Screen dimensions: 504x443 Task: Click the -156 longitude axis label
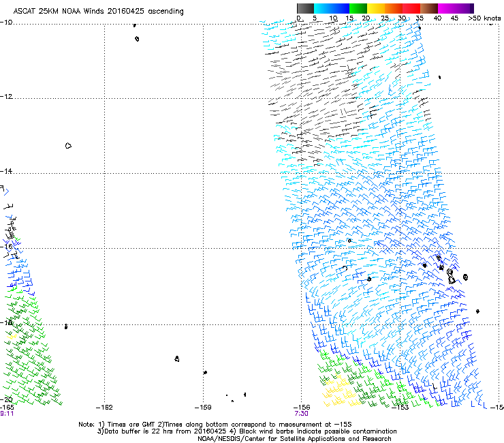click(x=302, y=408)
